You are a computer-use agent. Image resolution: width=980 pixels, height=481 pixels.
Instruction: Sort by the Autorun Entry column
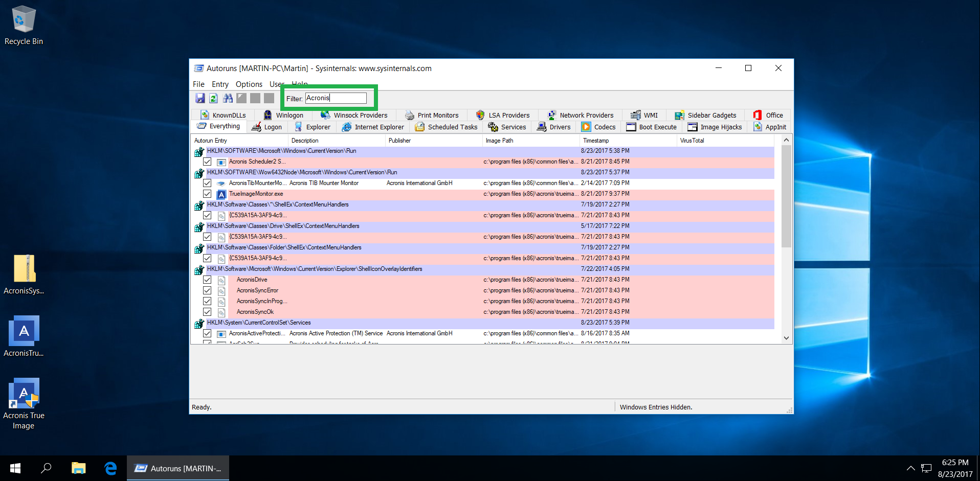(x=239, y=141)
